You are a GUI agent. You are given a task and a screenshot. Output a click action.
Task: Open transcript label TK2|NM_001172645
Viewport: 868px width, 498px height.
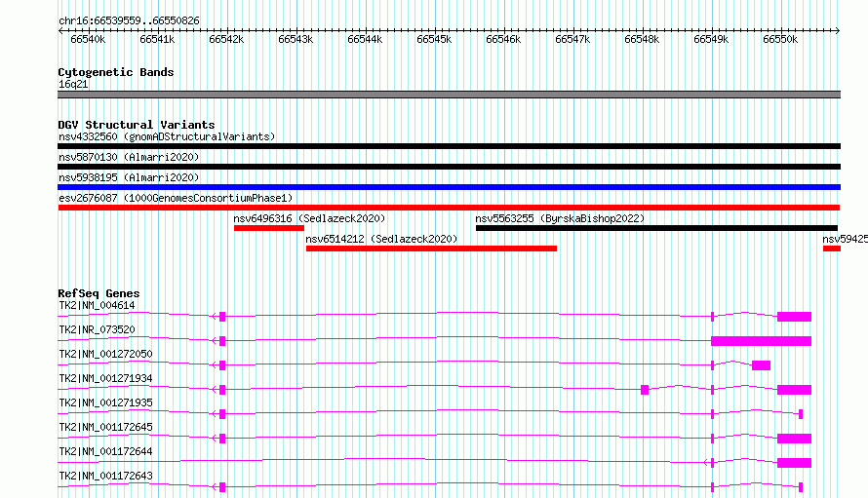click(x=105, y=427)
